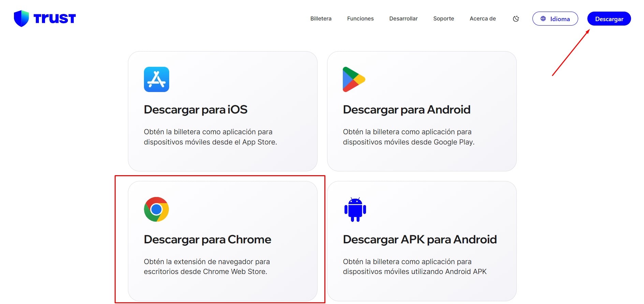Image resolution: width=644 pixels, height=304 pixels.
Task: Open the Idioma language selector
Action: [555, 19]
